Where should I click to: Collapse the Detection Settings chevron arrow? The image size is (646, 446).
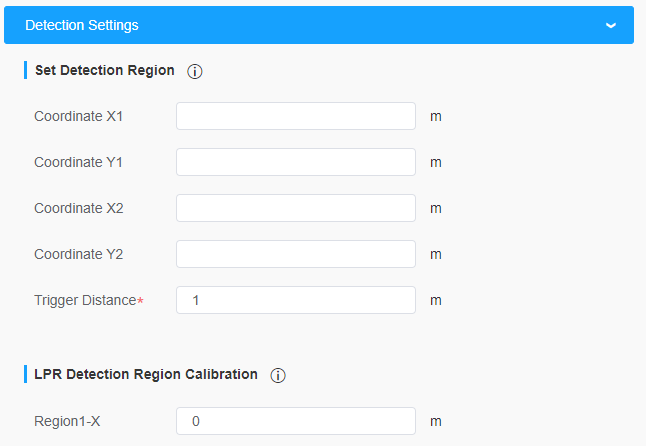click(610, 26)
